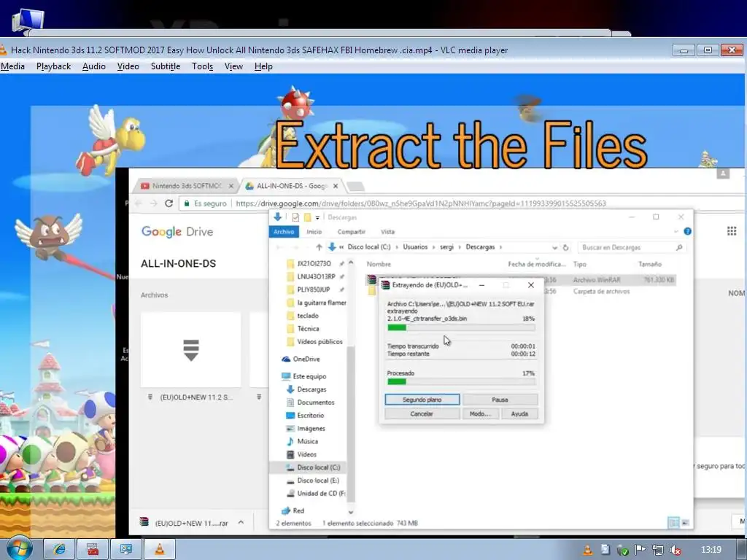The height and width of the screenshot is (560, 747).
Task: Open the Inicio ribbon tab in Explorer
Action: pyautogui.click(x=314, y=232)
